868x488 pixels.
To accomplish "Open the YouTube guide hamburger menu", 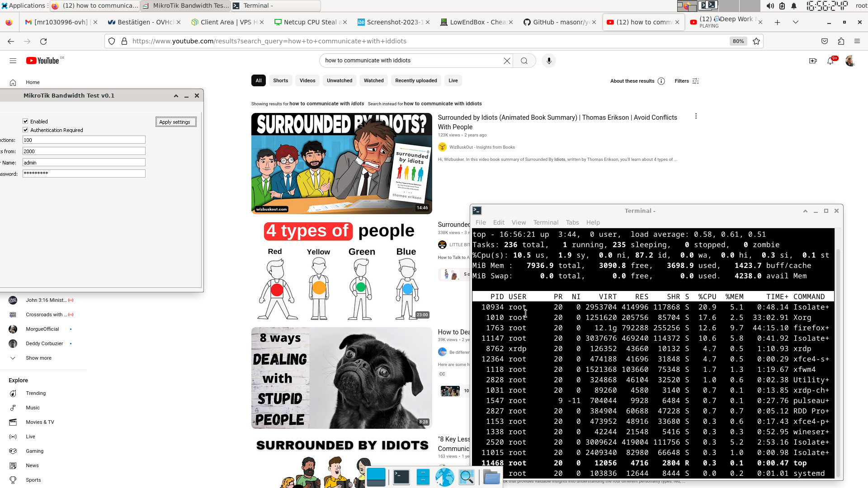I will click(13, 61).
